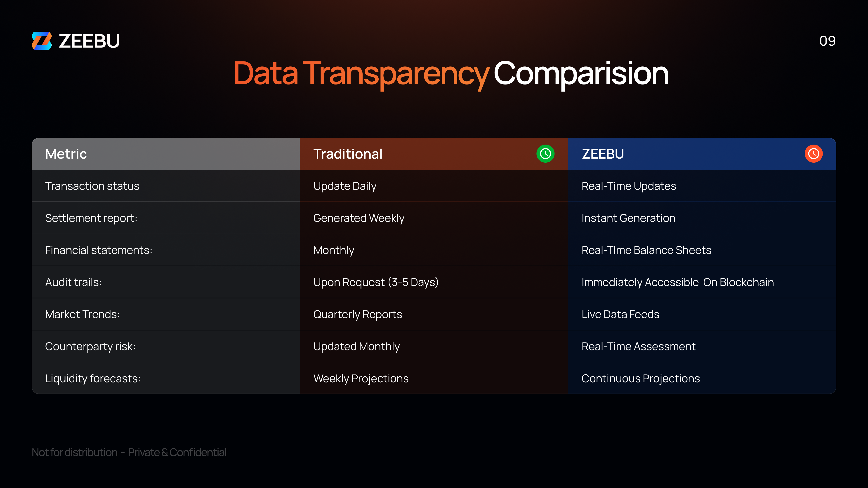Screen dimensions: 868x488
Task: Click the Counterparty risk row label
Action: pyautogui.click(x=90, y=346)
